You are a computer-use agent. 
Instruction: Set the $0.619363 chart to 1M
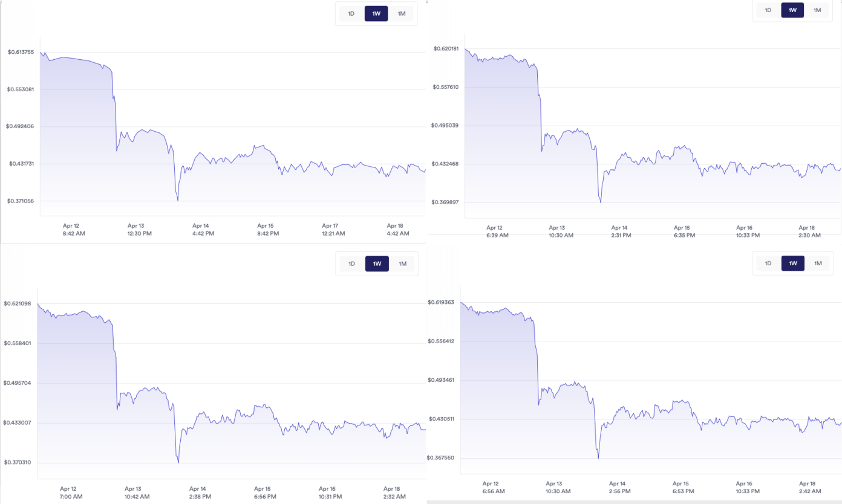point(818,263)
